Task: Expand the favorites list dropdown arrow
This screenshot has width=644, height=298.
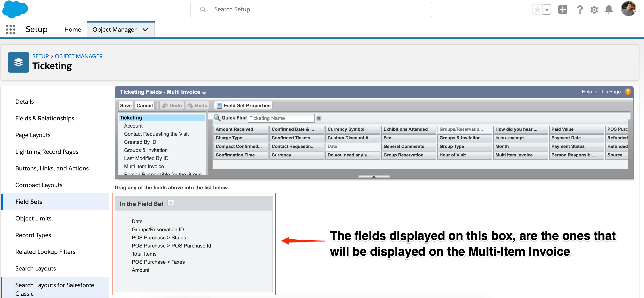Action: 547,10
